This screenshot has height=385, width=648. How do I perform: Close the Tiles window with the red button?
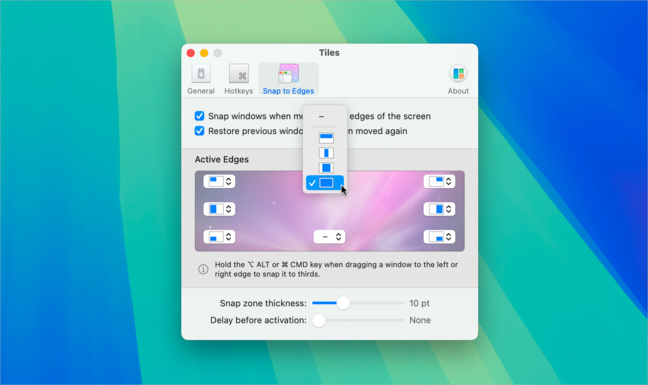tap(191, 53)
